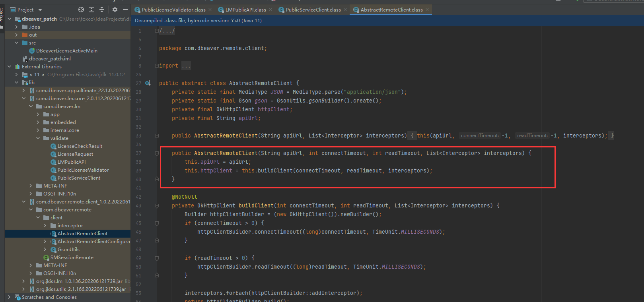Viewport: 644px width, 302px height.
Task: Fold the constructor starting at line 37
Action: pos(157,153)
